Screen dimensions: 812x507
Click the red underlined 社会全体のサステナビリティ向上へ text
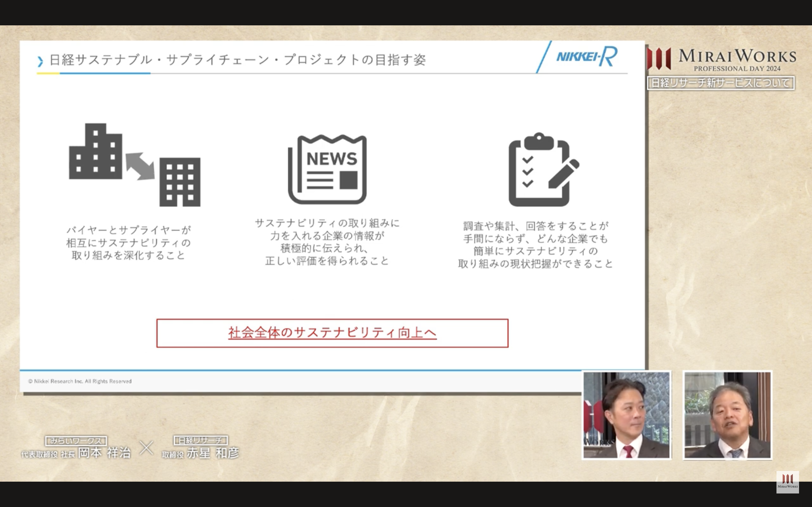(332, 333)
